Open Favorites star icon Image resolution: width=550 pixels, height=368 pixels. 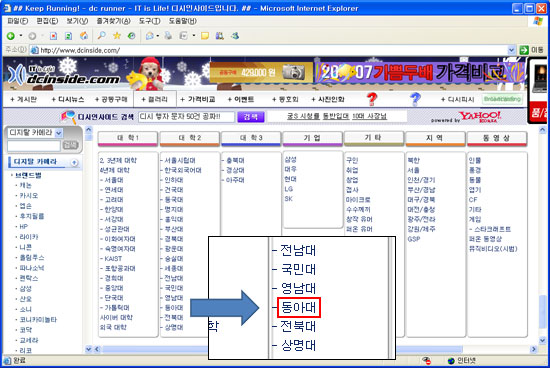(x=117, y=35)
